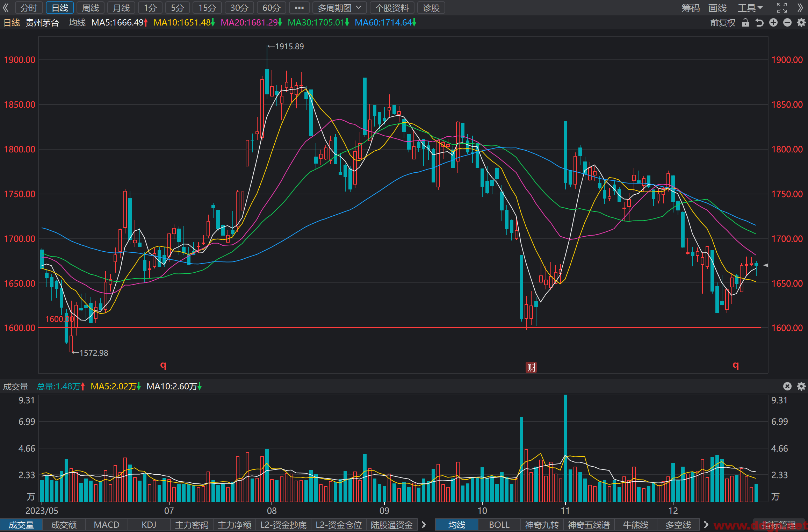Select 陆股通资金 indicator tab
808x532 pixels.
392,525
